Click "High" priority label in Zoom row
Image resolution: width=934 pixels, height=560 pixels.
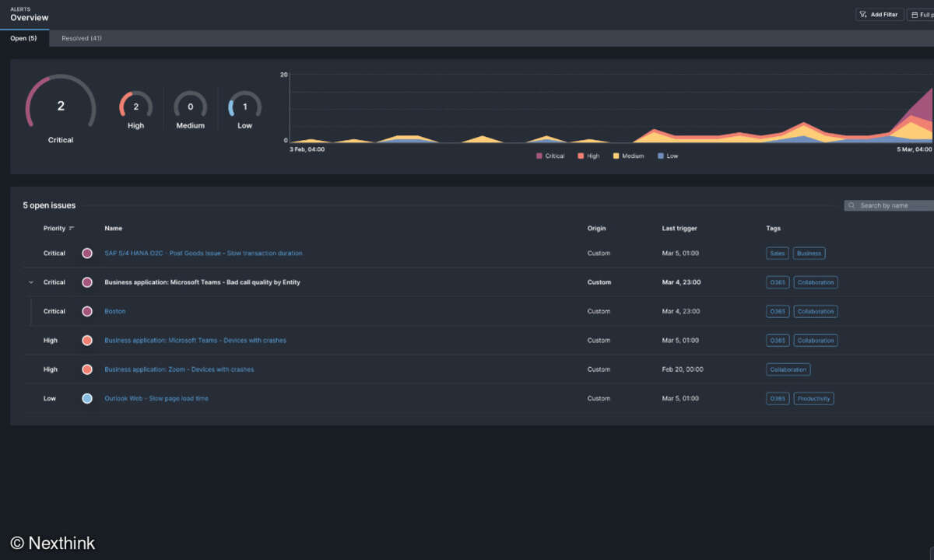click(51, 369)
